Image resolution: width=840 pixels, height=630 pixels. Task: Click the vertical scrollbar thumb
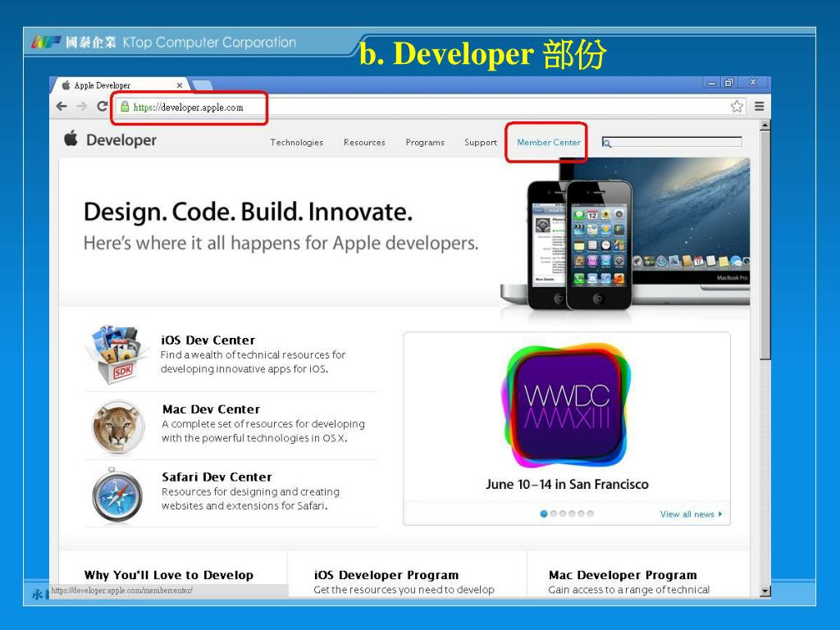point(765,244)
